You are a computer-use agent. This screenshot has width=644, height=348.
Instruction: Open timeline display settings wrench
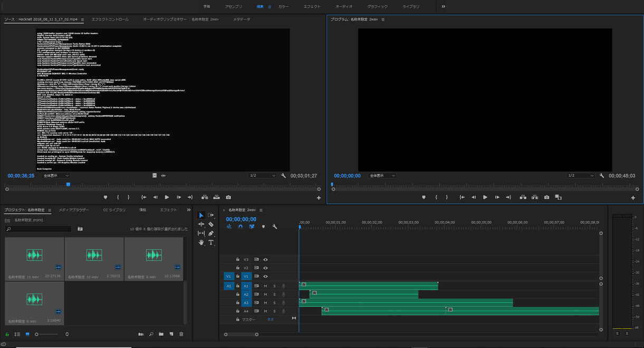pos(274,227)
